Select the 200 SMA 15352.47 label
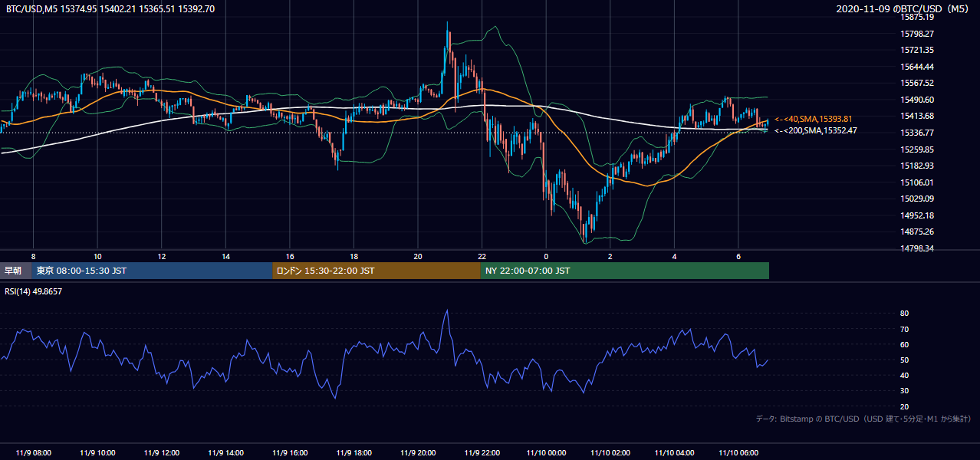The height and width of the screenshot is (460, 980). pos(816,130)
